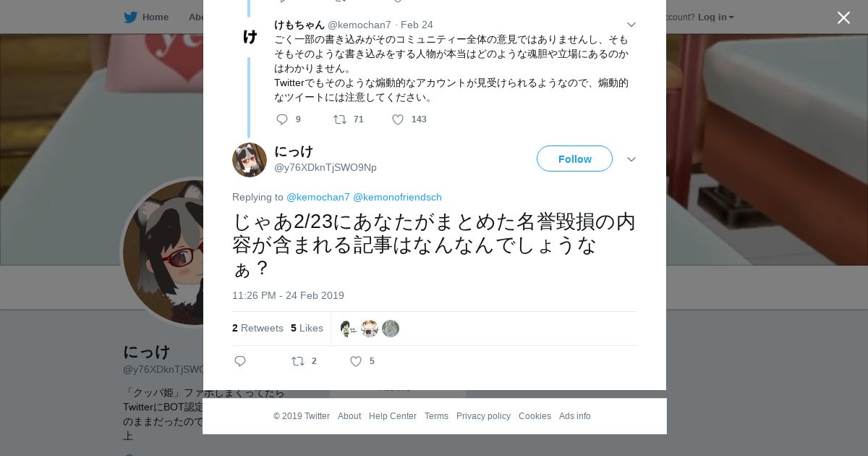Open the Help Center footer link
This screenshot has width=868, height=456.
pos(393,416)
